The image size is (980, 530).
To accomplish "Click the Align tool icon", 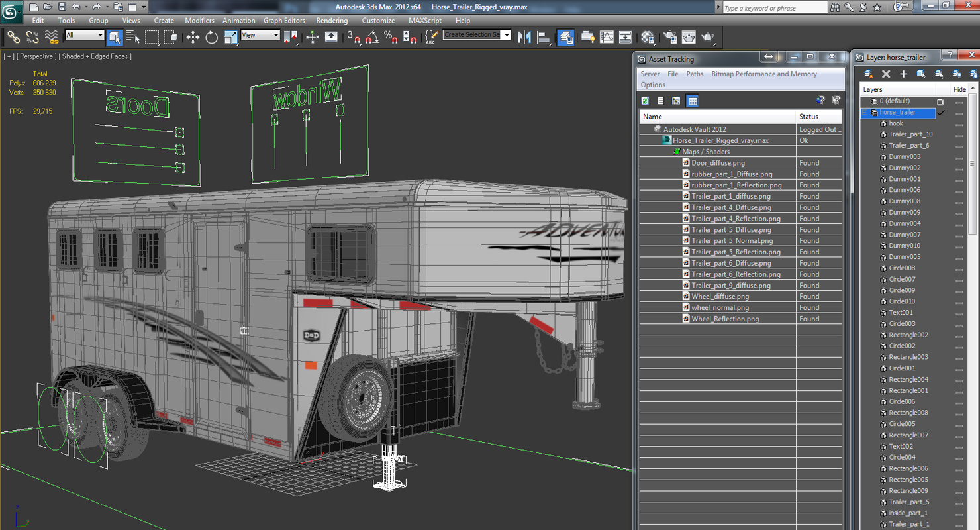I will (x=544, y=37).
